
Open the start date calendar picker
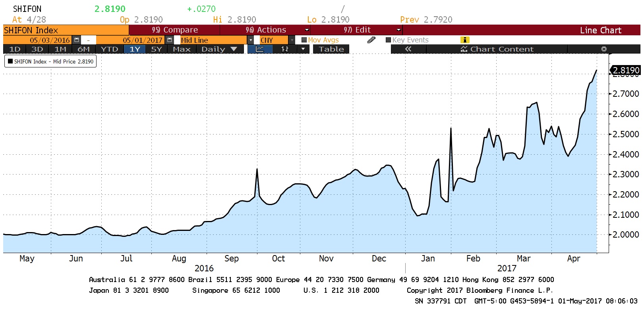coord(77,40)
